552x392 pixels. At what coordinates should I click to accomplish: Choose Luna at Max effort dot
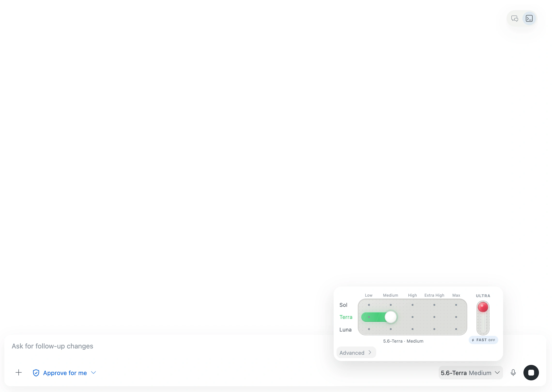(x=456, y=329)
